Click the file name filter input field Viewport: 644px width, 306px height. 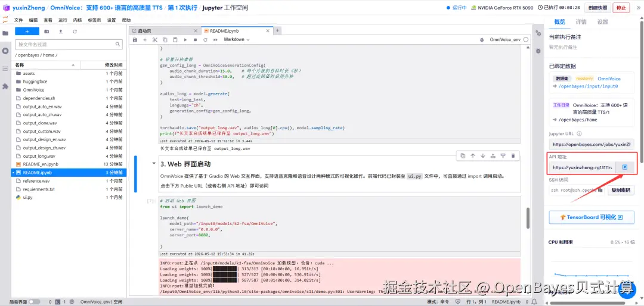pyautogui.click(x=69, y=44)
